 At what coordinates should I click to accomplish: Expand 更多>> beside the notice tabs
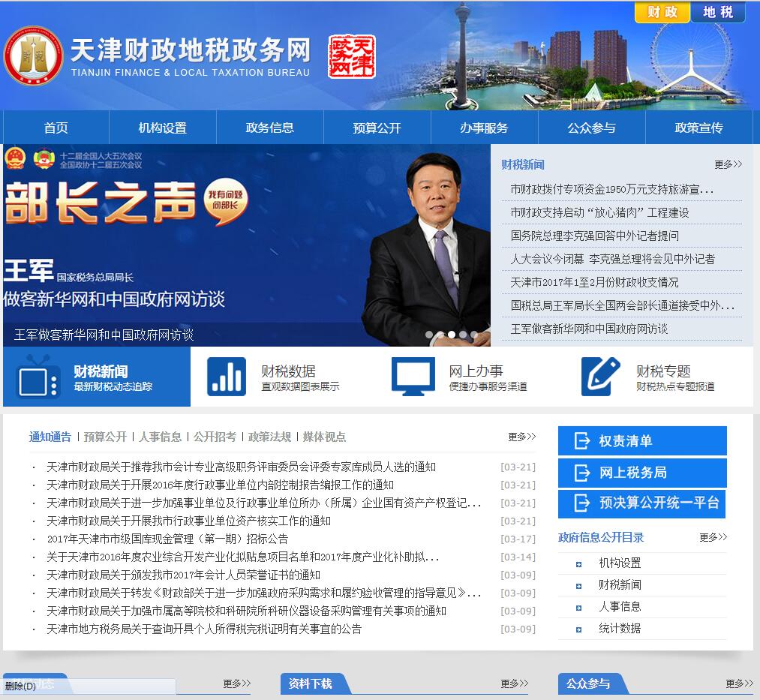(x=521, y=437)
